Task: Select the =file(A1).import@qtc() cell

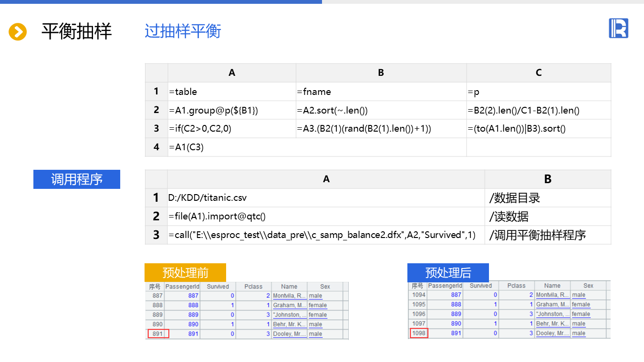Action: click(x=326, y=216)
